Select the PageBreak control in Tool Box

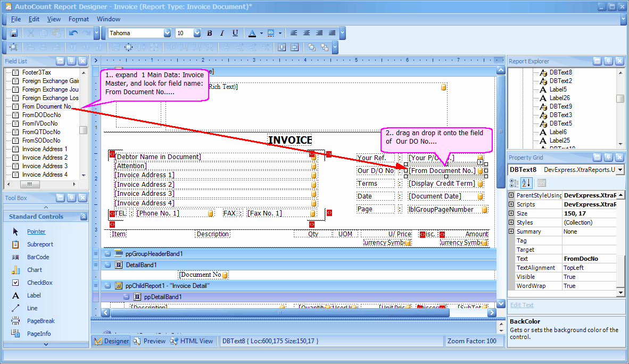point(41,321)
